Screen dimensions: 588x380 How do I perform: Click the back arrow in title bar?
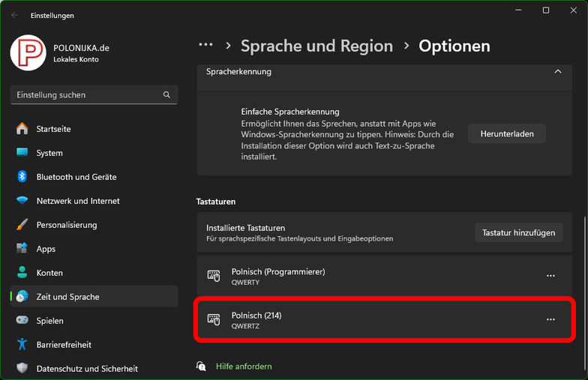tap(15, 15)
